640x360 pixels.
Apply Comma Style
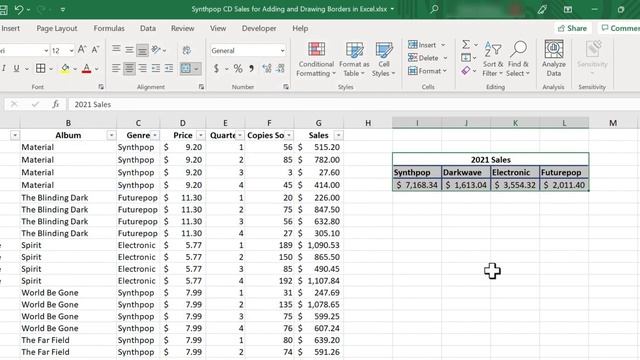251,69
